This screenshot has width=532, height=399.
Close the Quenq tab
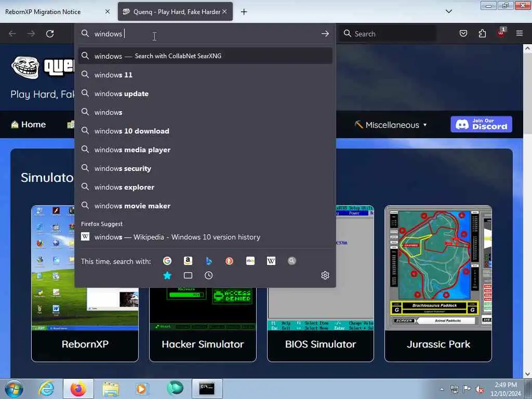tap(224, 11)
